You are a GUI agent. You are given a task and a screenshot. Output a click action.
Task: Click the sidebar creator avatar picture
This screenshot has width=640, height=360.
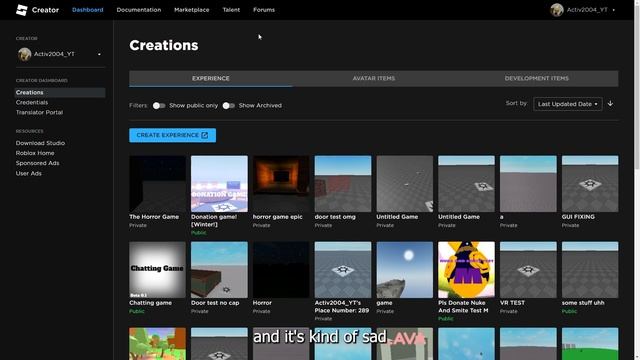point(24,54)
